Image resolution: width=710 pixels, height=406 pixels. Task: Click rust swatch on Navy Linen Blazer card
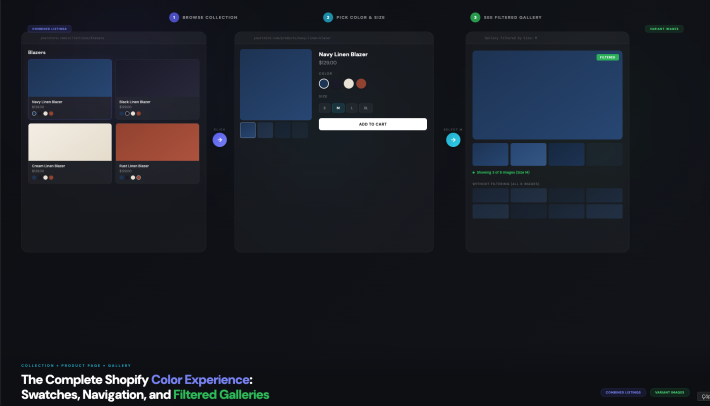(x=51, y=114)
